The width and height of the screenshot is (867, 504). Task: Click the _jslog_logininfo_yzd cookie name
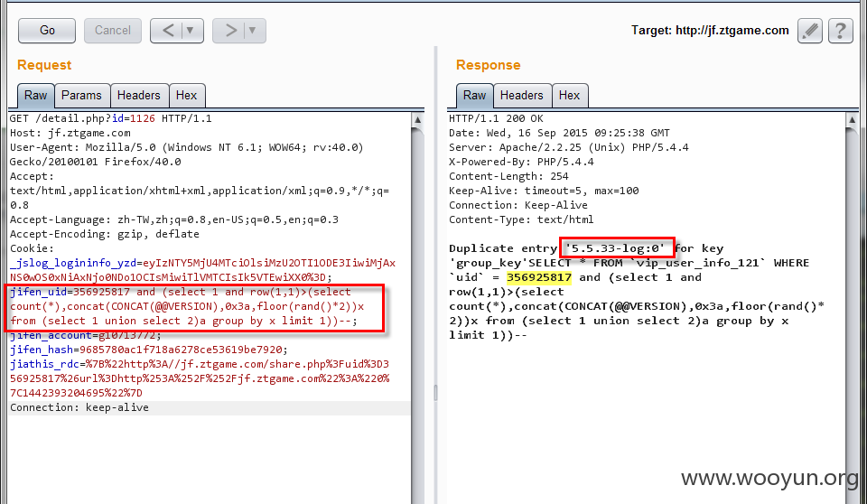73,263
